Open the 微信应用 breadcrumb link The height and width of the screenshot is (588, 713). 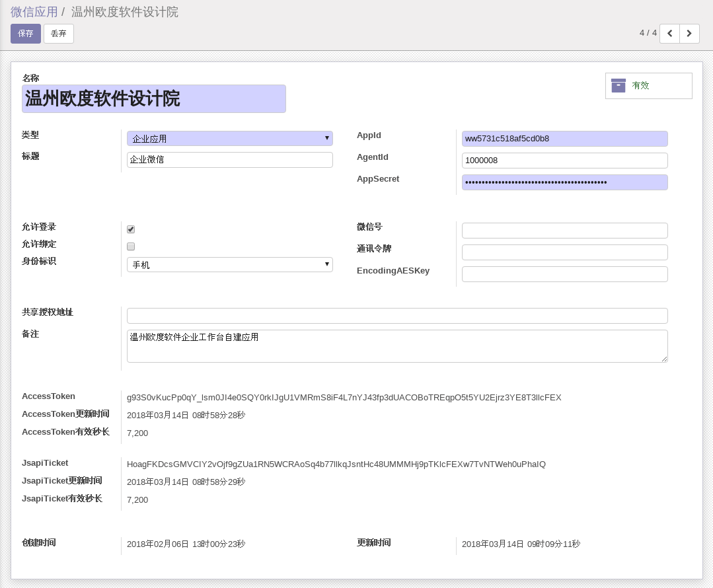(34, 12)
